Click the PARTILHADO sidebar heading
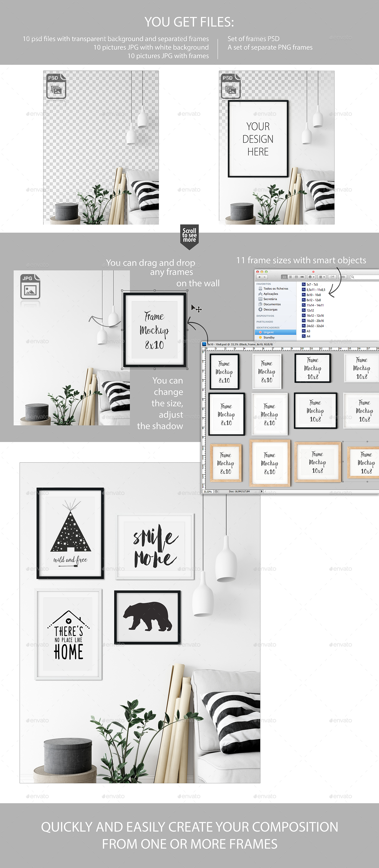Image resolution: width=379 pixels, height=868 pixels. click(265, 322)
